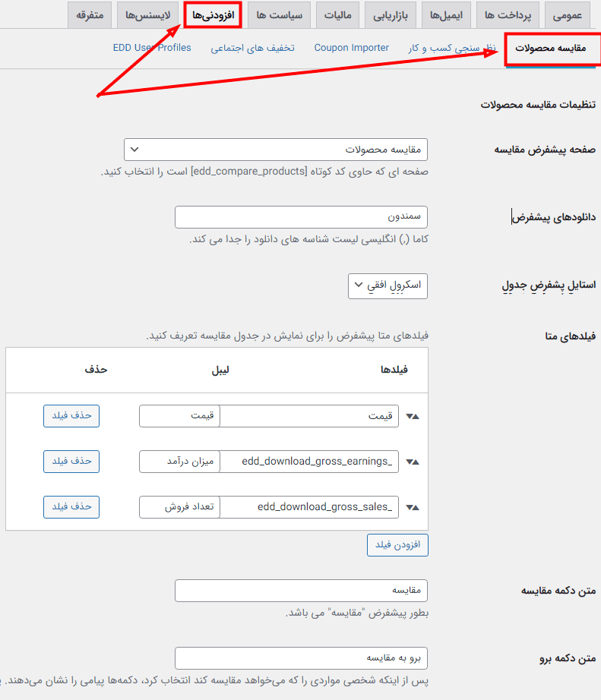Click the فیلدها column header
601x700 pixels.
point(394,370)
